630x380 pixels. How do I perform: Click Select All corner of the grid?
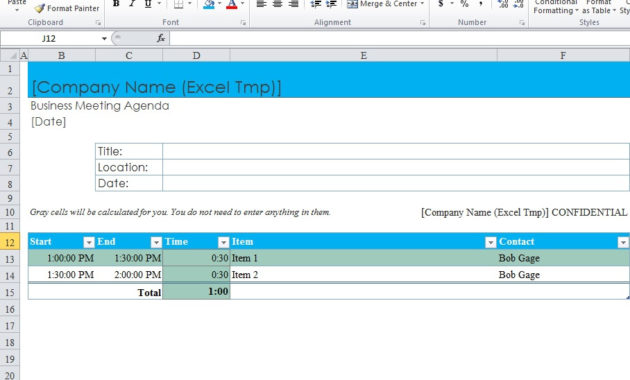tap(10, 55)
